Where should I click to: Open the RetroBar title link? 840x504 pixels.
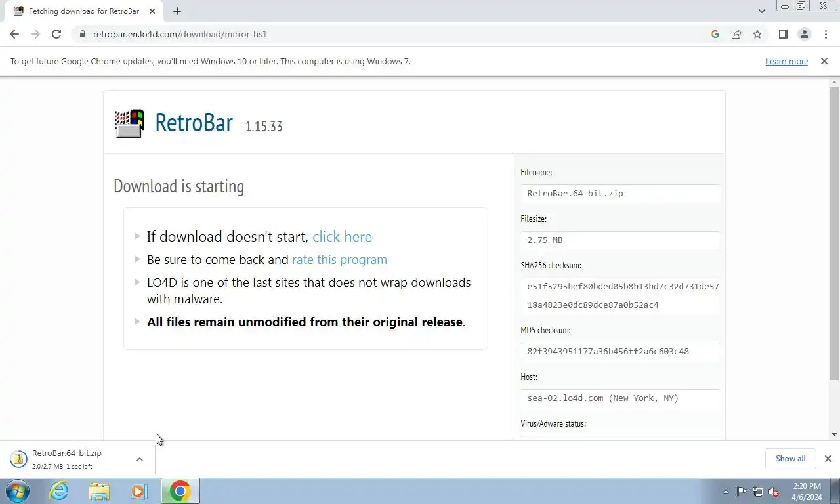pos(194,123)
